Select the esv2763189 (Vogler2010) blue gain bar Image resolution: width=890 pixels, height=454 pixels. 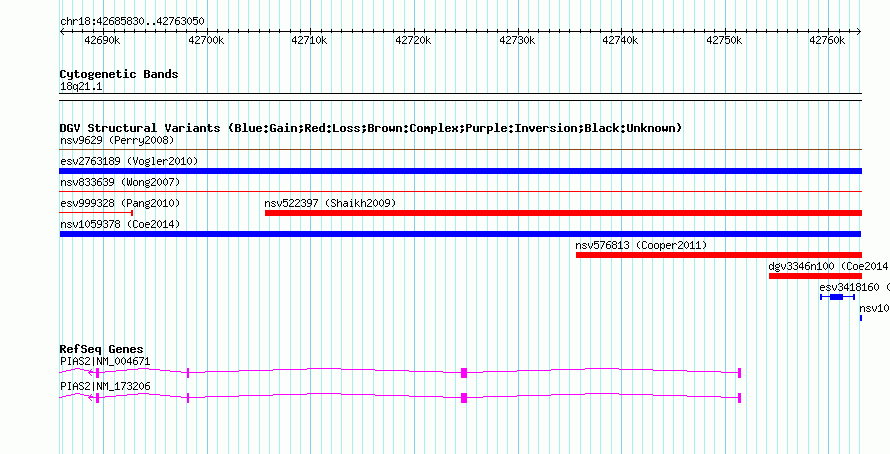click(460, 171)
